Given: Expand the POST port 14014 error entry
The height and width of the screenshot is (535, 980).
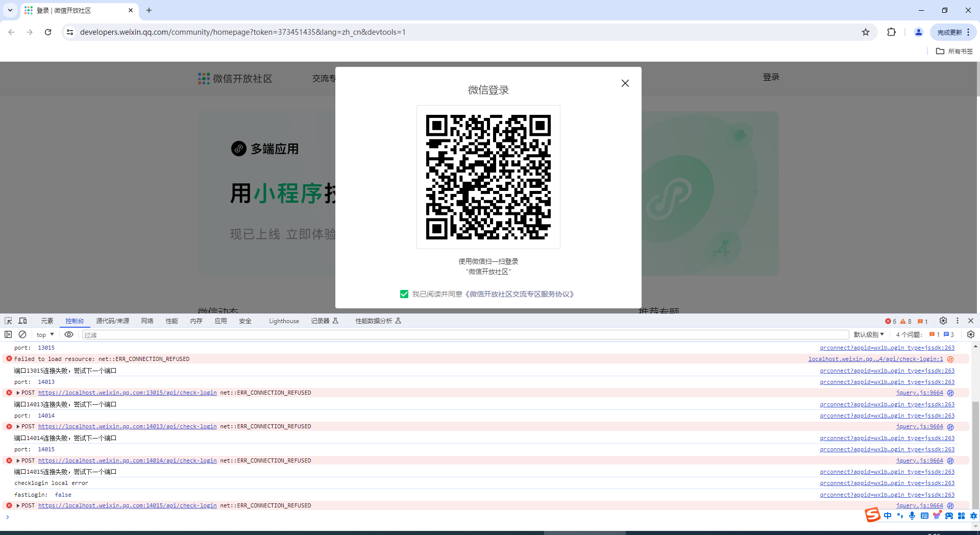Looking at the screenshot, I should [x=18, y=460].
